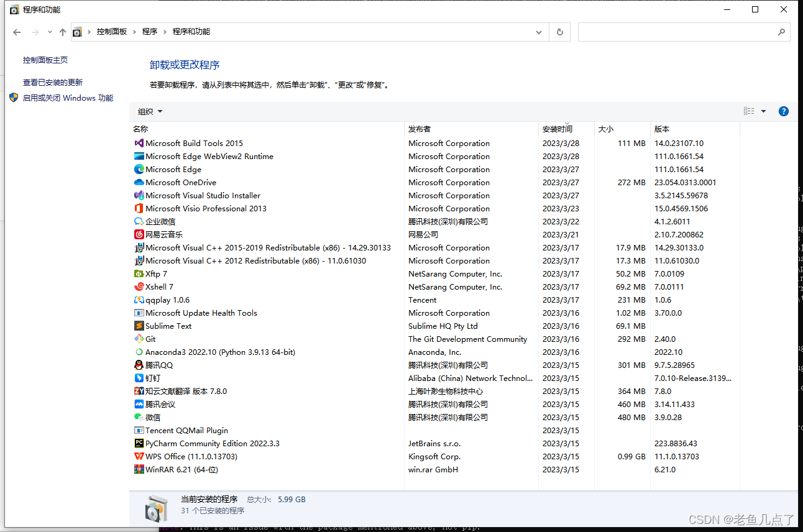
Task: Click version 223.8836.43
Action: click(676, 443)
